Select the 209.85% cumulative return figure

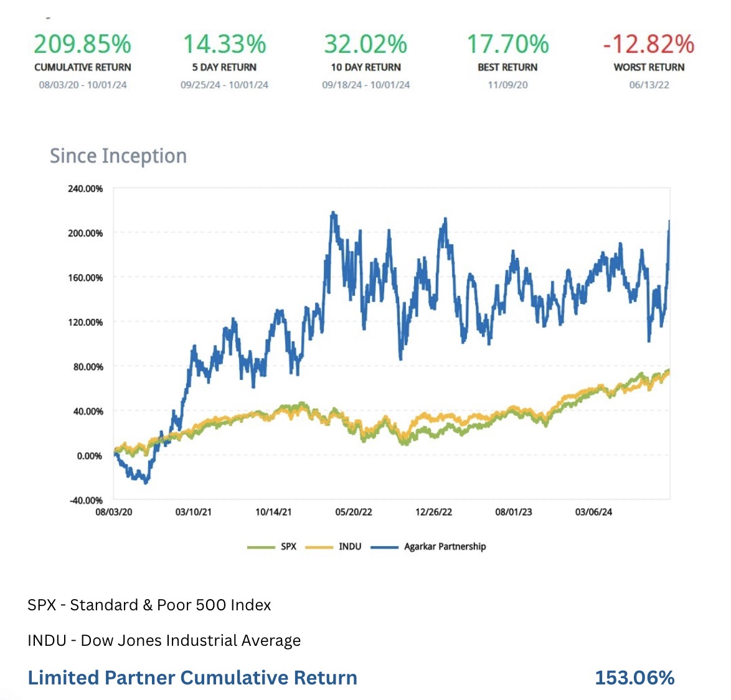[83, 44]
